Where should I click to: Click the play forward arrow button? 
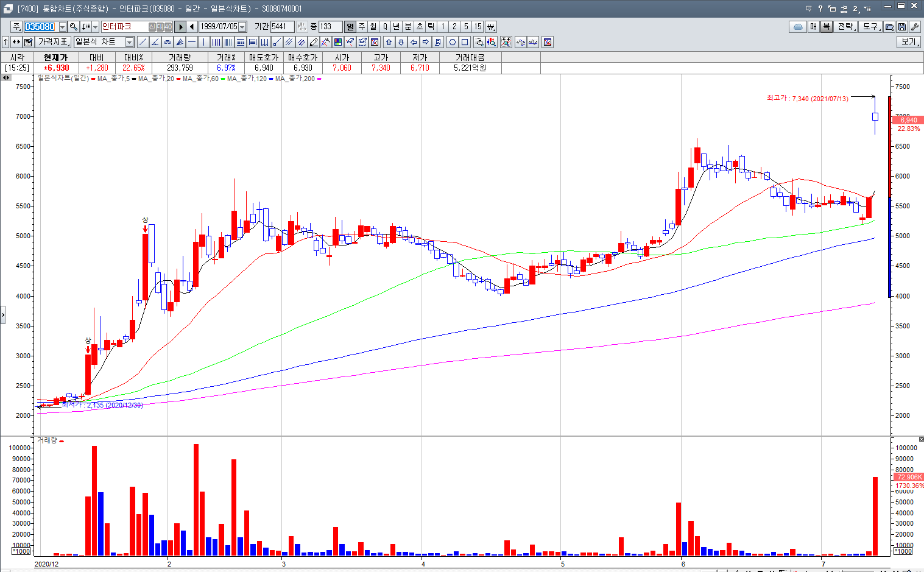pos(180,27)
